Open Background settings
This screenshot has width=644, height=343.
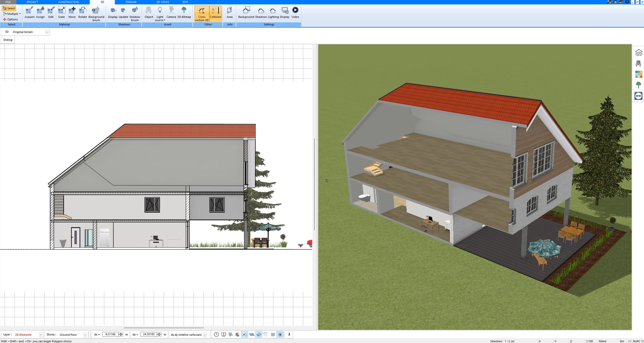(x=246, y=13)
